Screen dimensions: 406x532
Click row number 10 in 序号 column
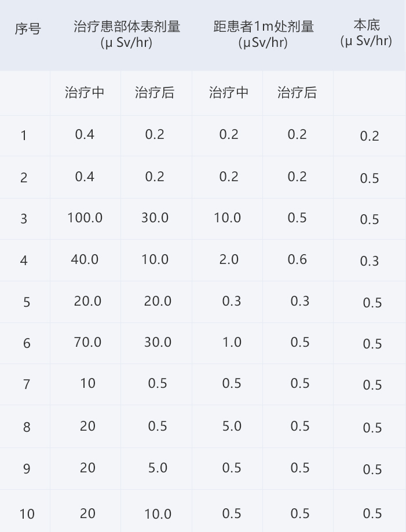click(27, 514)
